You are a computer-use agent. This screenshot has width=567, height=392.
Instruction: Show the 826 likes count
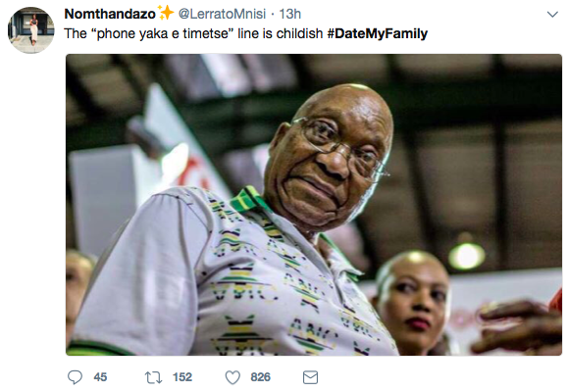[260, 377]
